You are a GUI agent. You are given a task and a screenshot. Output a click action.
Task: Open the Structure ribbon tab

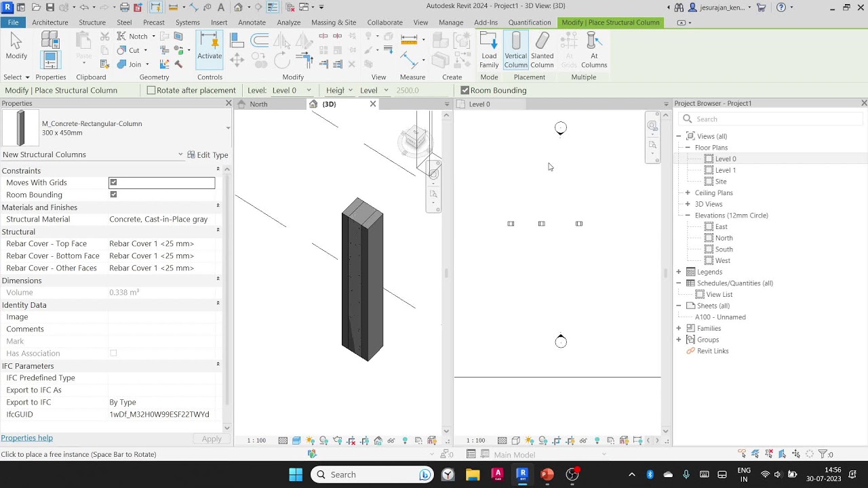92,22
